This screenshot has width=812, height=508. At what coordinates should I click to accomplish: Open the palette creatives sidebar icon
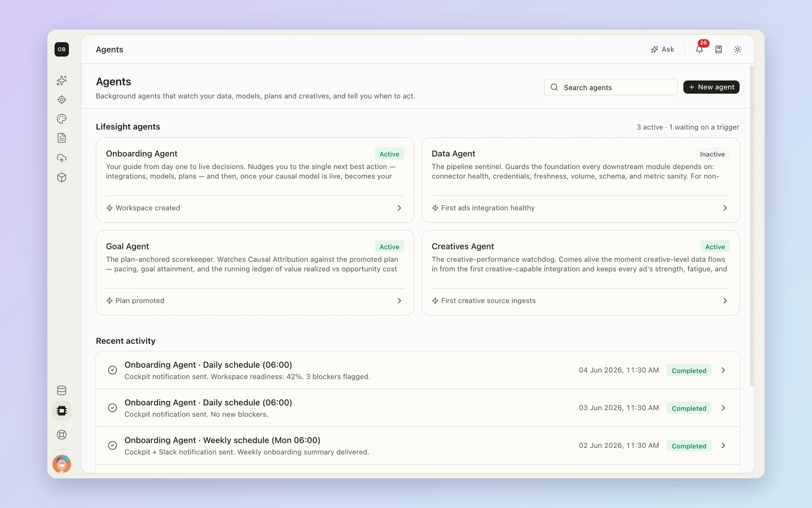(62, 119)
